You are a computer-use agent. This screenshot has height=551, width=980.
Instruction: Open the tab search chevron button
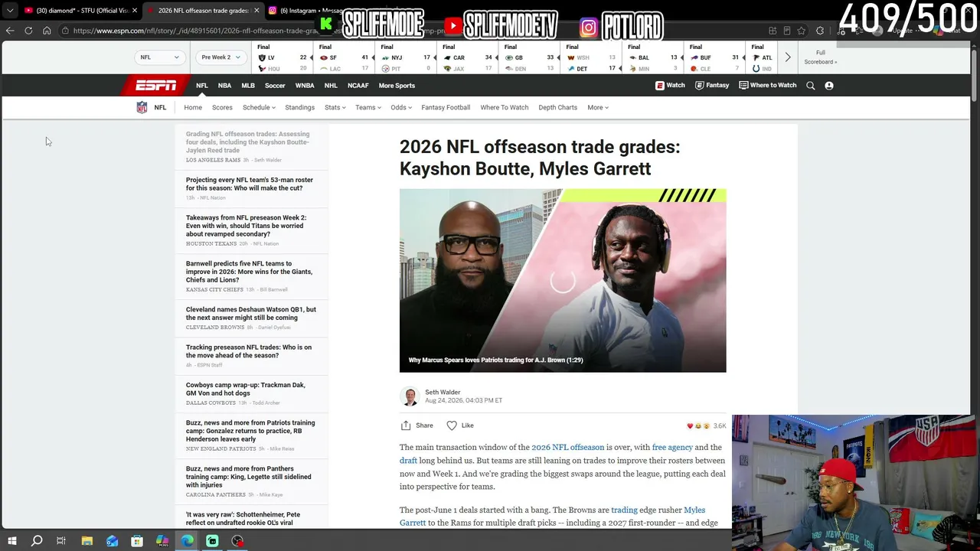(10, 11)
